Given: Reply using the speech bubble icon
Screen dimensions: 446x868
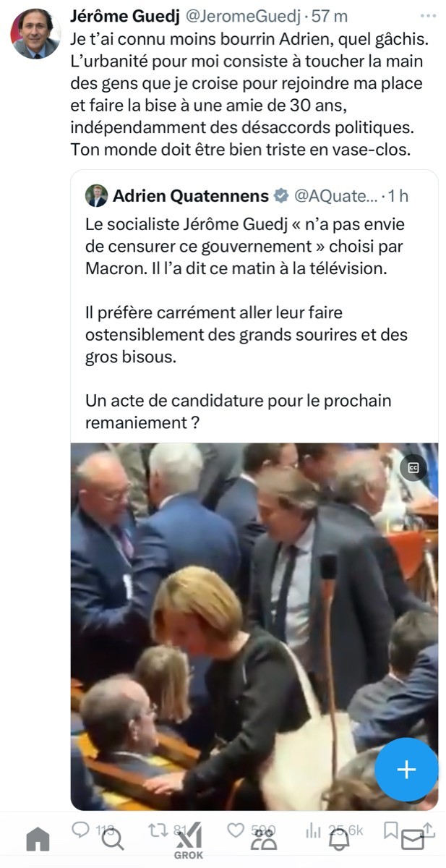Looking at the screenshot, I should pyautogui.click(x=80, y=830).
